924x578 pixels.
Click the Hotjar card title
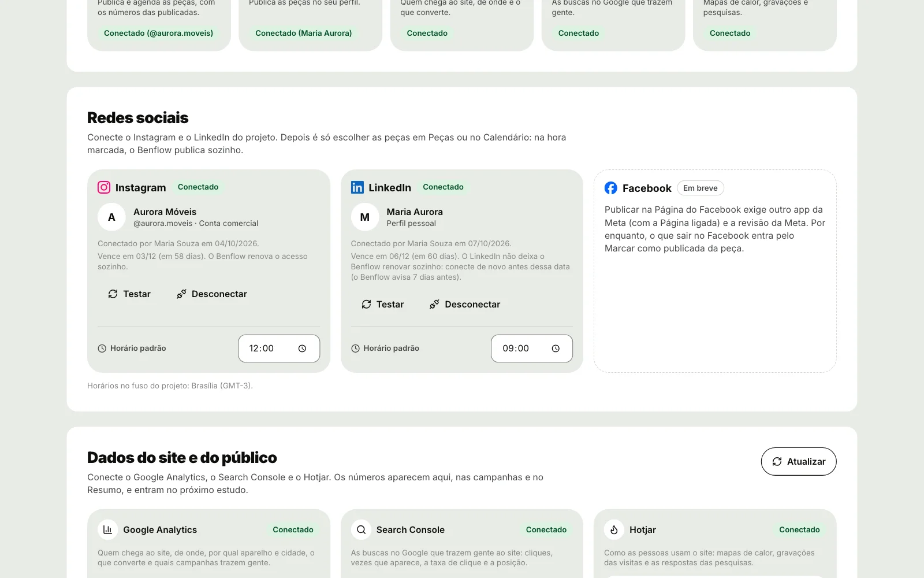point(643,529)
